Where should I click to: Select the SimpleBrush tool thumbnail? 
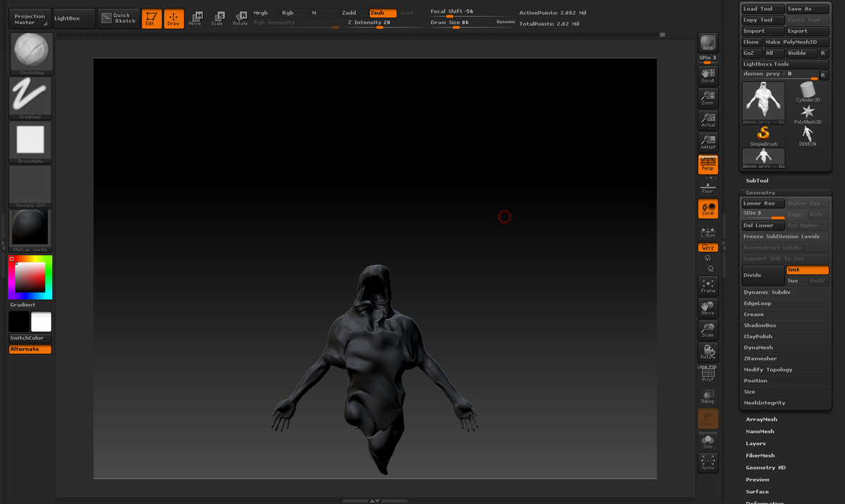pyautogui.click(x=763, y=135)
